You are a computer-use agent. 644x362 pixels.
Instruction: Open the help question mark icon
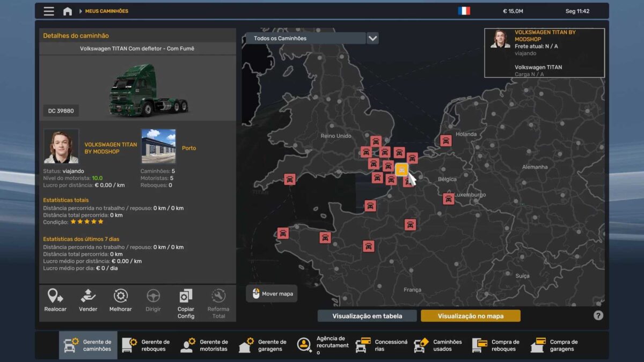click(x=598, y=315)
